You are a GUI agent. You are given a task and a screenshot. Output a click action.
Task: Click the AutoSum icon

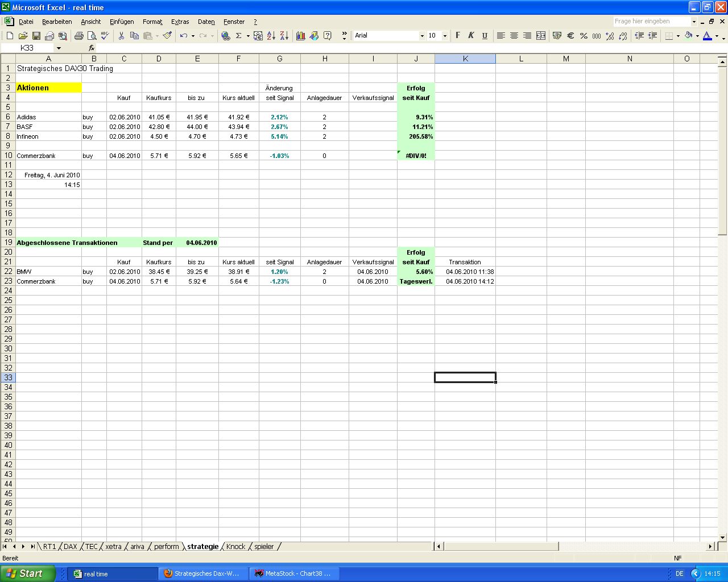[x=238, y=35]
